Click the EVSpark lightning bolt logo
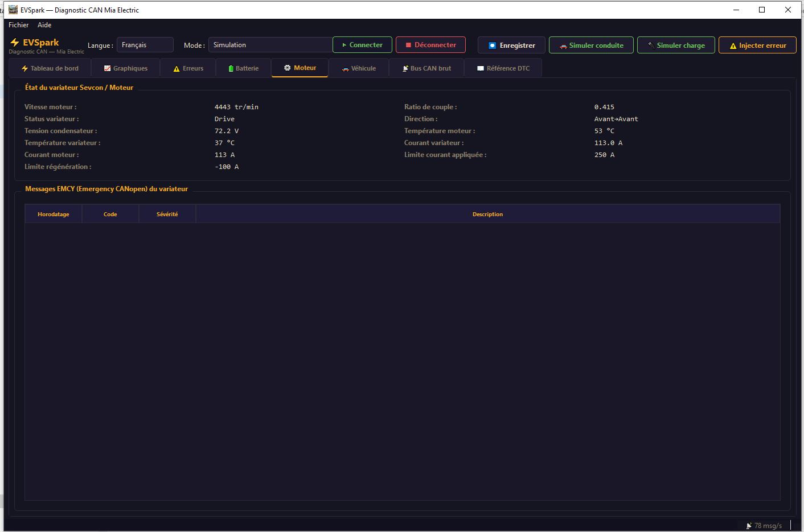The height and width of the screenshot is (532, 804). (x=15, y=43)
